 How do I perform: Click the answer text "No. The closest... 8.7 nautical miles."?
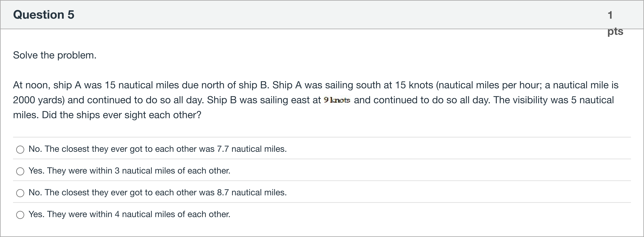coord(157,193)
